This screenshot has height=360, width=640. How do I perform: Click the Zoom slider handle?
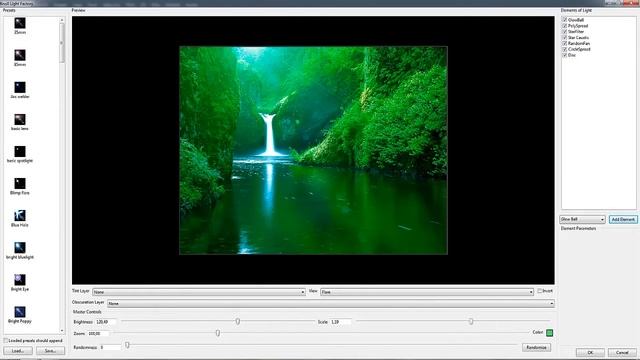tap(218, 333)
